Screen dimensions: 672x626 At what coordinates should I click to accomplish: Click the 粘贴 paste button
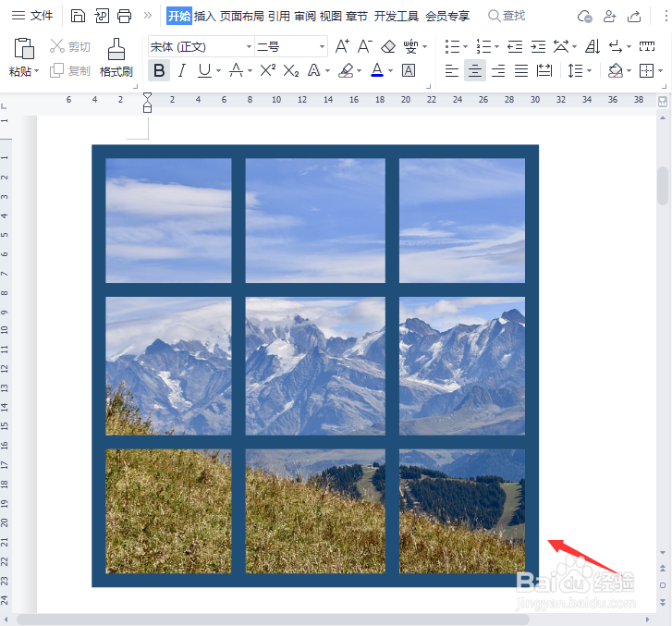(x=24, y=57)
